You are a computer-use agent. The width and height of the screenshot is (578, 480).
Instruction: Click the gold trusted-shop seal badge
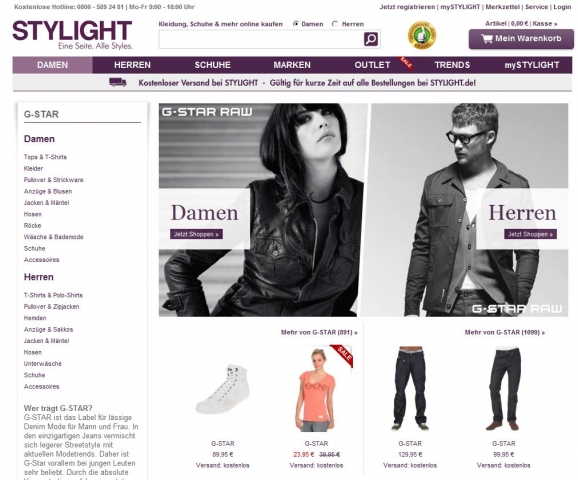point(422,35)
